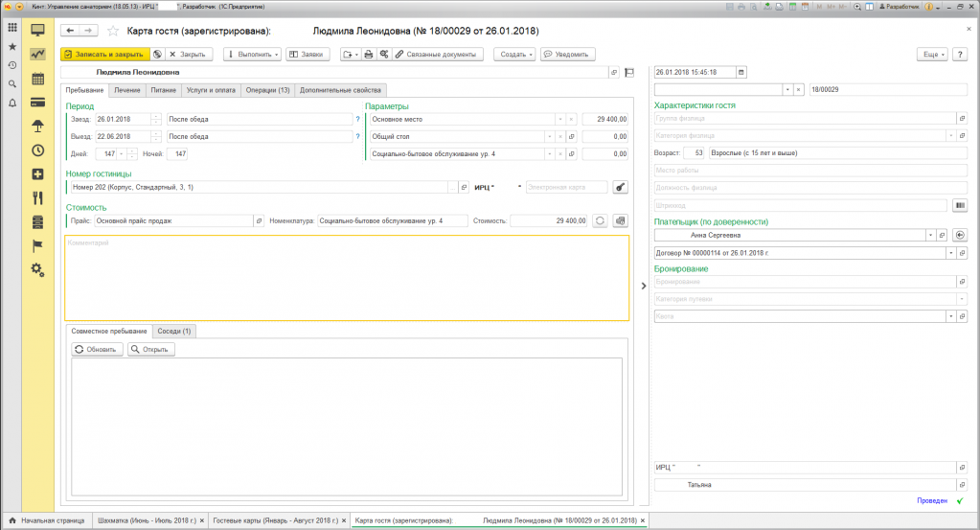
Task: Click the round icon after Записать и закрыть
Action: (157, 55)
